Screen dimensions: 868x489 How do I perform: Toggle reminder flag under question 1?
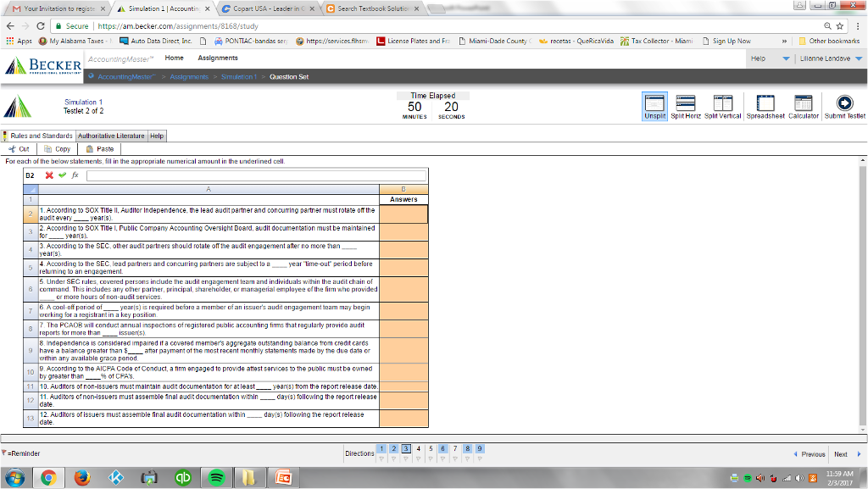coord(381,458)
